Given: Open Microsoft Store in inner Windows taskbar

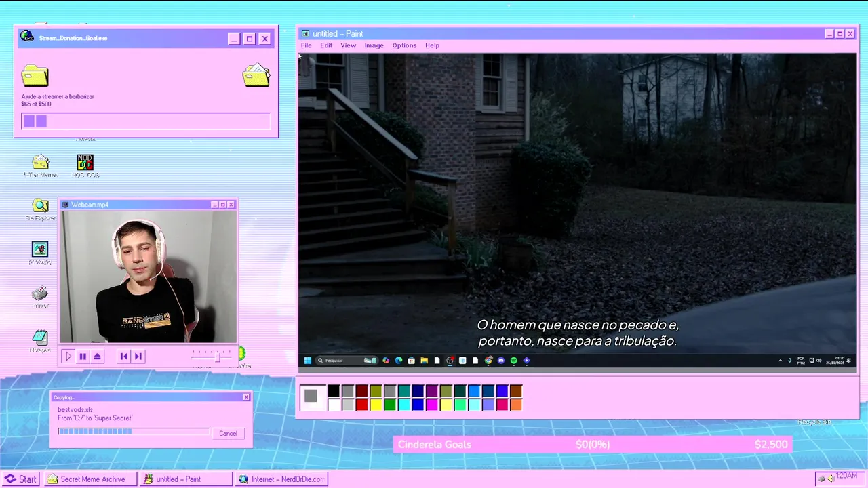Looking at the screenshot, I should pos(411,361).
